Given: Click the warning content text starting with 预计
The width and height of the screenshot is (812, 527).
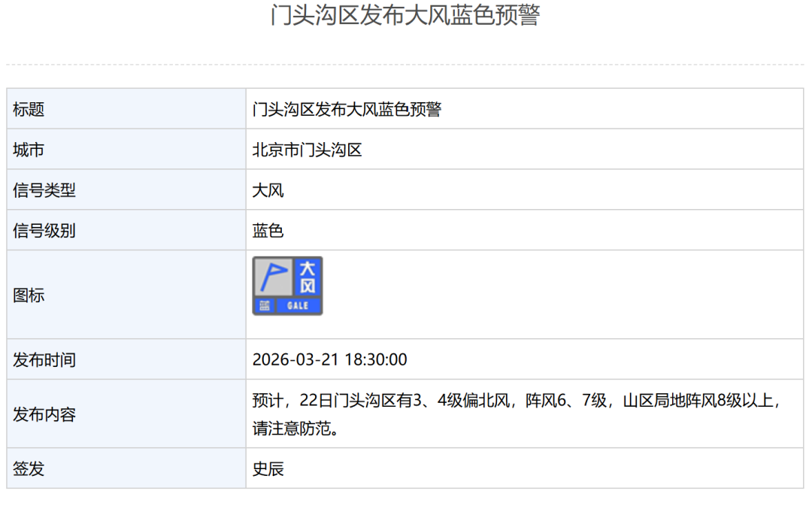Looking at the screenshot, I should click(x=519, y=401).
